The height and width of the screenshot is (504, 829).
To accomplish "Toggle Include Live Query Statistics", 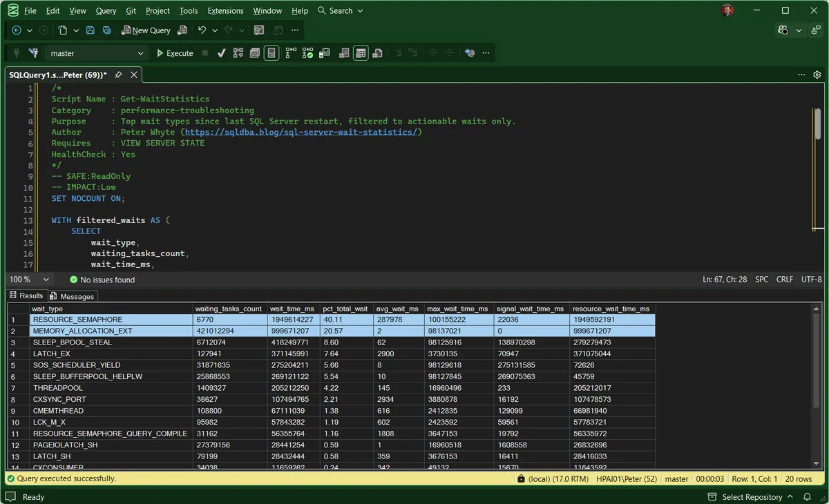I will tap(308, 53).
